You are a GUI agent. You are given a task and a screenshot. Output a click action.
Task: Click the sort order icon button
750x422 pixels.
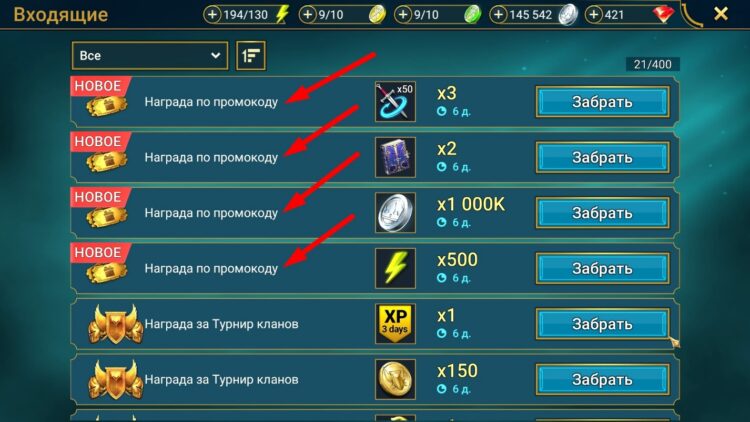point(251,56)
